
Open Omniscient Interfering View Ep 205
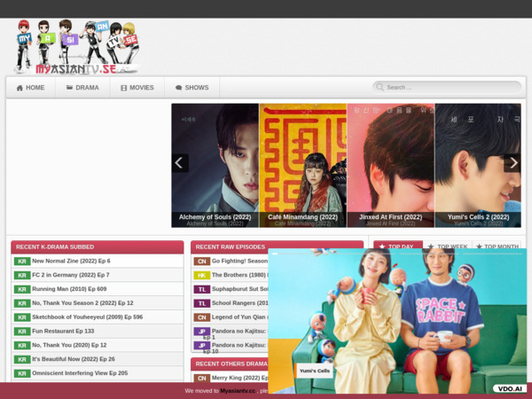pos(80,373)
